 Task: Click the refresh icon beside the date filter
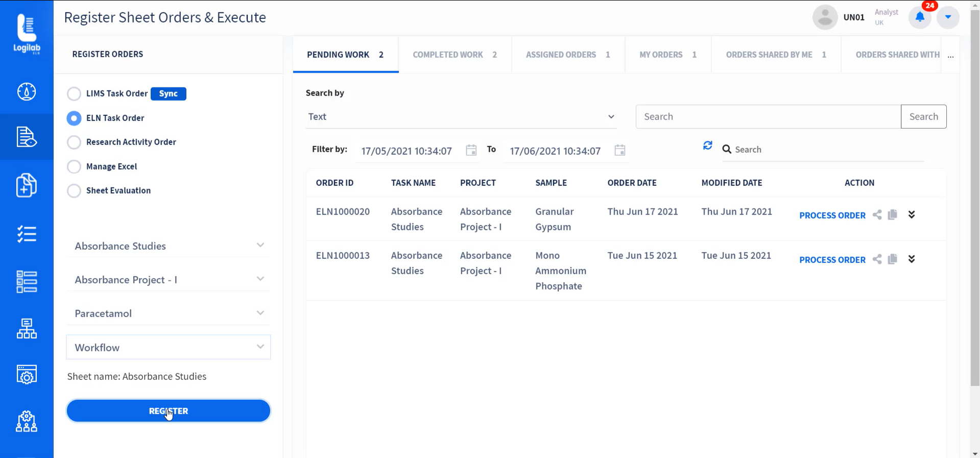point(707,146)
